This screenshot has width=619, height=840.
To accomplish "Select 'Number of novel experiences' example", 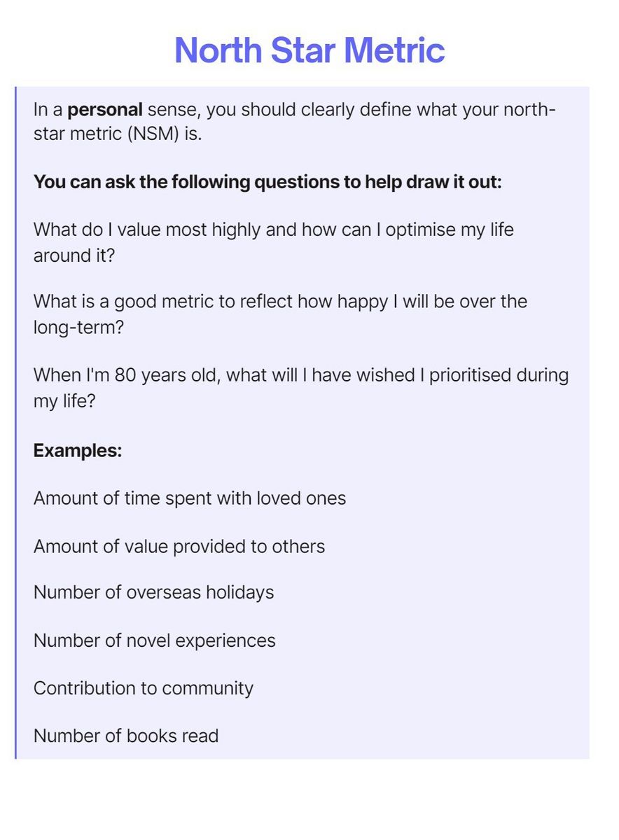I will pyautogui.click(x=155, y=640).
